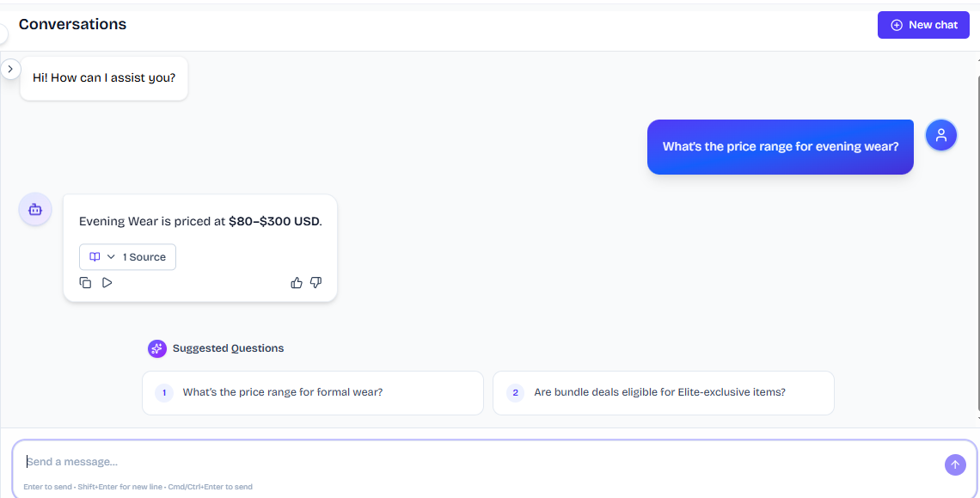Play the bot response aloud
This screenshot has height=498, width=980.
[x=107, y=283]
